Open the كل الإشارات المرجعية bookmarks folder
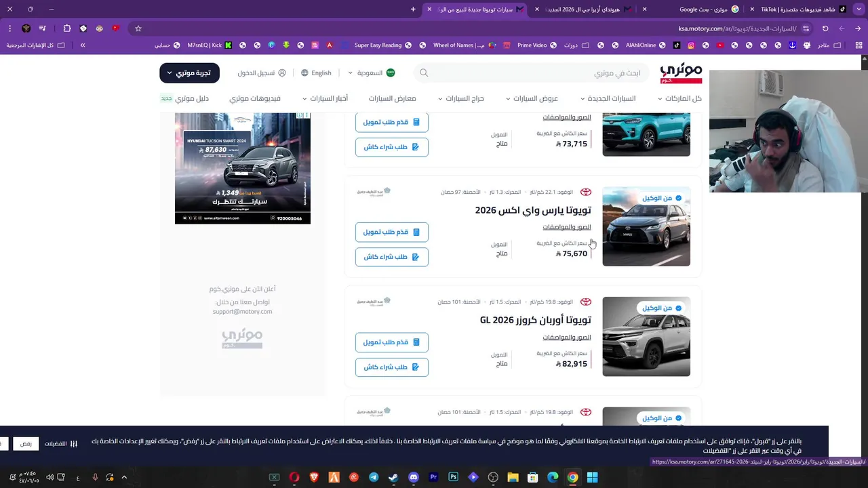Viewport: 868px width, 488px height. pos(35,45)
